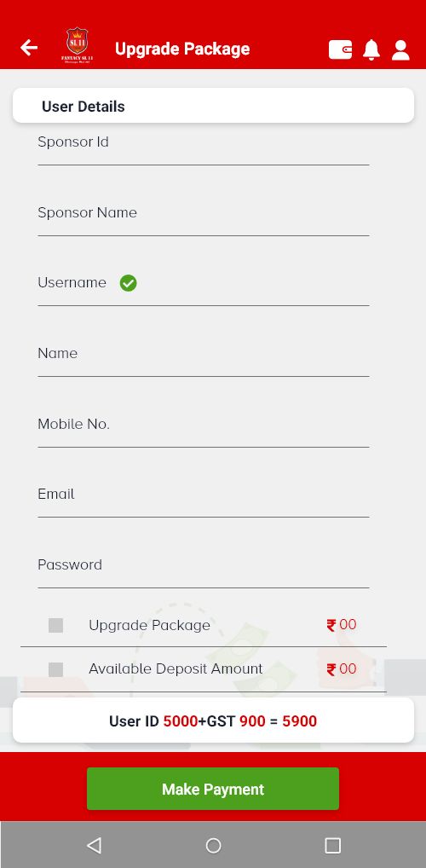
Task: Check the Upgrade Package checkbox
Action: click(x=56, y=626)
